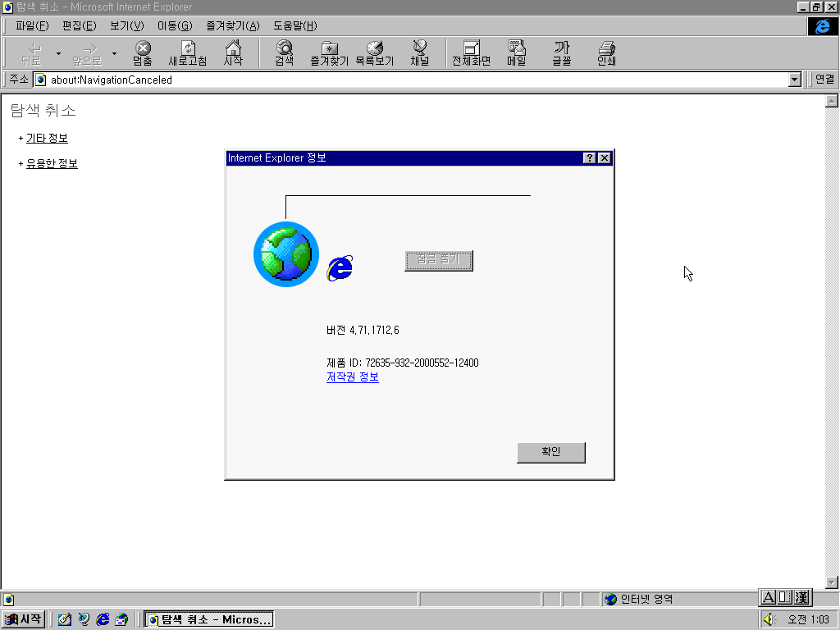Open the Windows Start (시작) button

coord(24,619)
